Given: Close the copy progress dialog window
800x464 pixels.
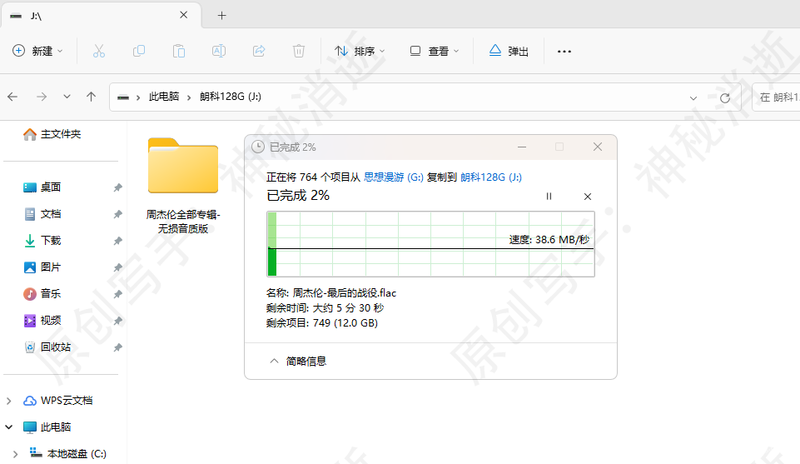Looking at the screenshot, I should pyautogui.click(x=597, y=147).
